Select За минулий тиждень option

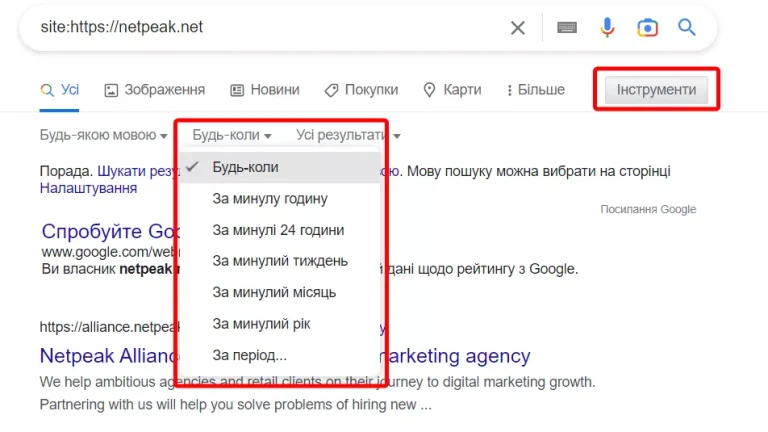280,261
